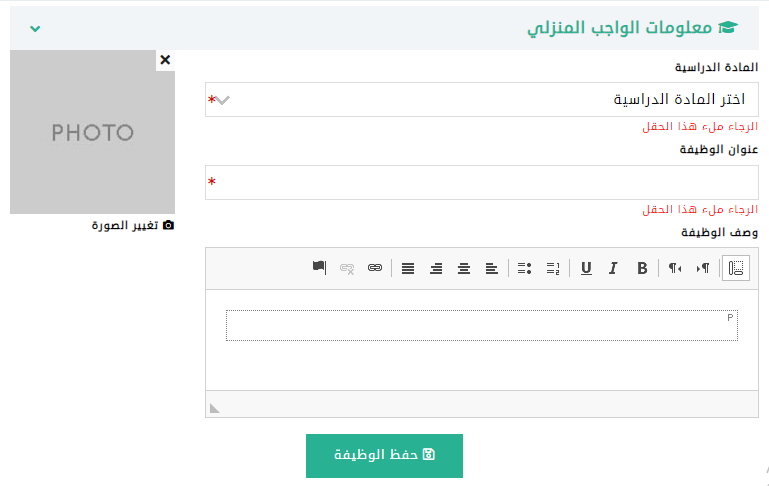Toggle italic formatting
Viewport: 769px width, 486px height.
tap(613, 268)
